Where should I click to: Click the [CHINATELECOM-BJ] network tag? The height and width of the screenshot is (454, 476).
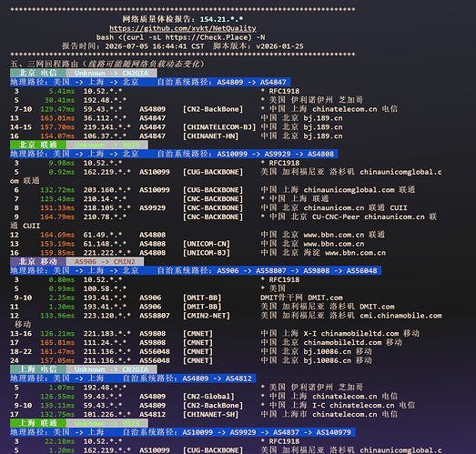(219, 127)
